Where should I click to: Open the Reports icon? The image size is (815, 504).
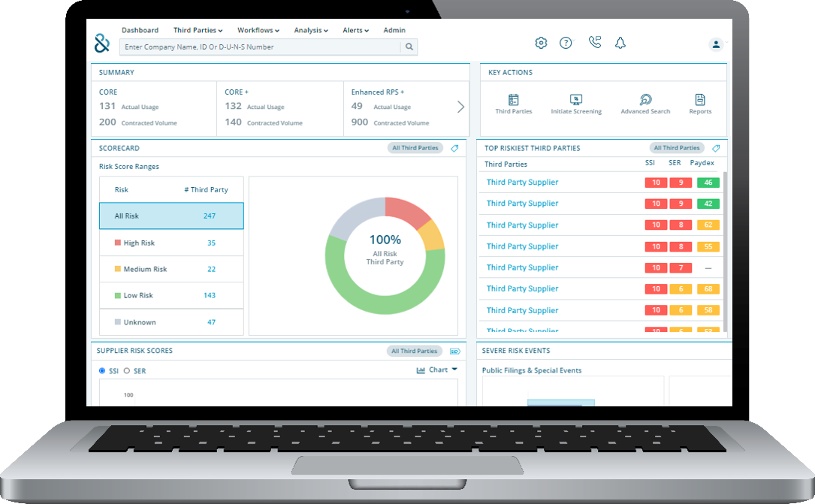point(700,100)
